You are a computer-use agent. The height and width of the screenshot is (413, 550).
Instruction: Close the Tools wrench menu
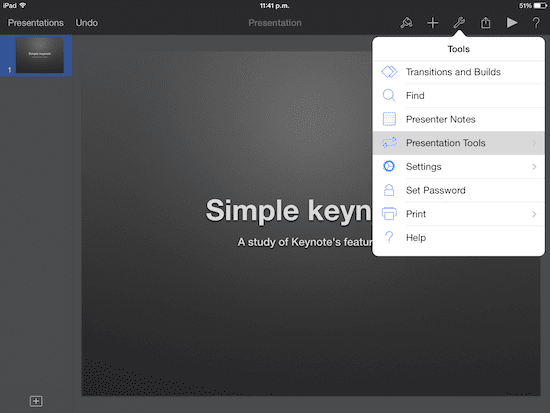click(x=459, y=23)
